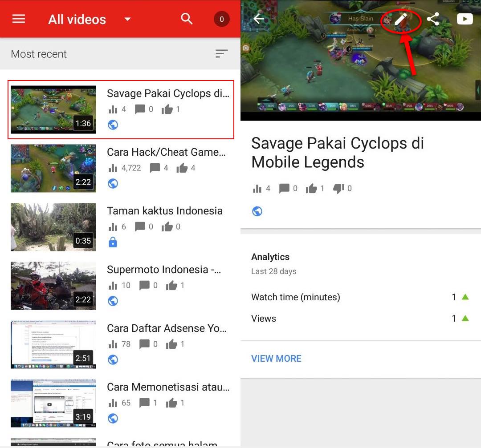Open the Cara Hack/Cheat Game video thumbnail
Viewport: 481px width, 448px height.
[53, 168]
